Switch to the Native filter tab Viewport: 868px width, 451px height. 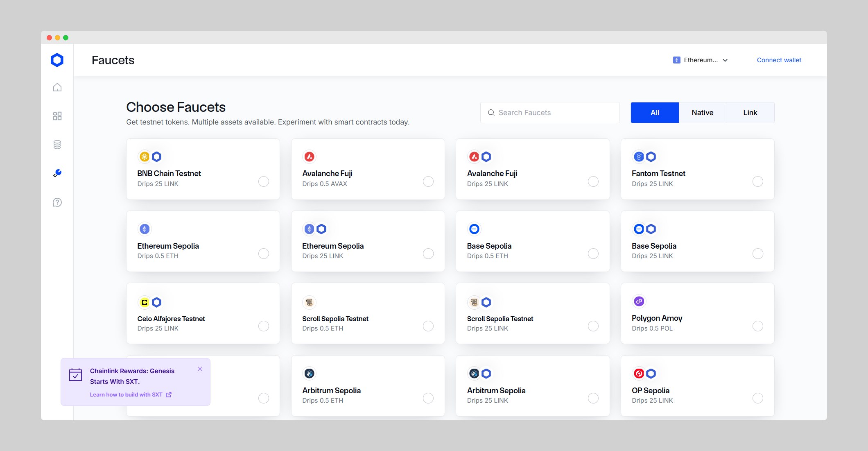703,113
